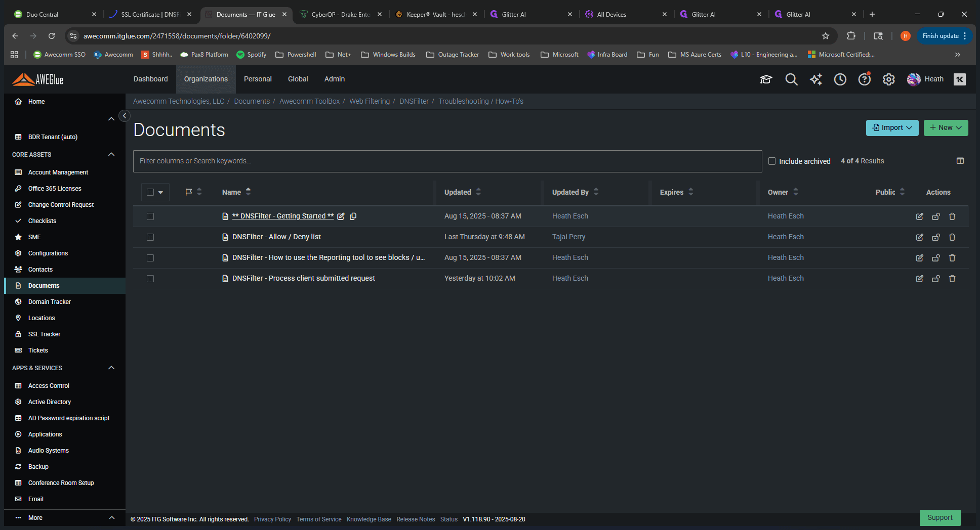The height and width of the screenshot is (530, 980).
Task: Open the Import dropdown button
Action: point(892,128)
